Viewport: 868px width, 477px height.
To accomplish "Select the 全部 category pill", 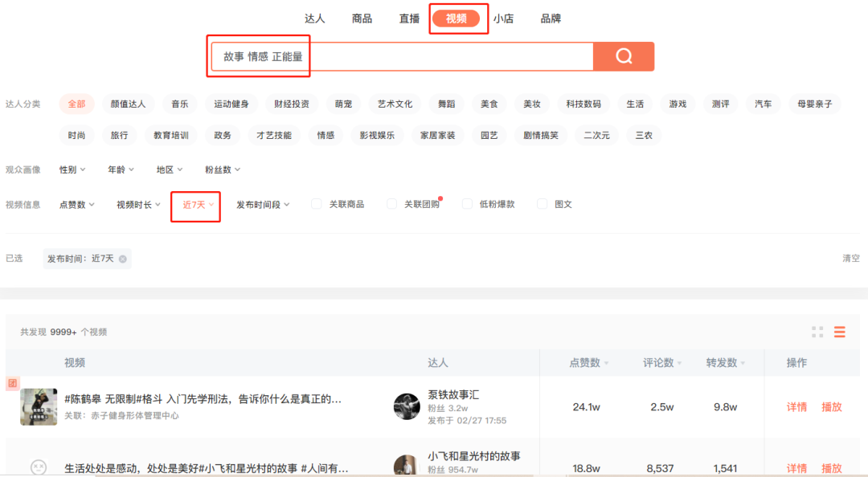I will tap(77, 104).
